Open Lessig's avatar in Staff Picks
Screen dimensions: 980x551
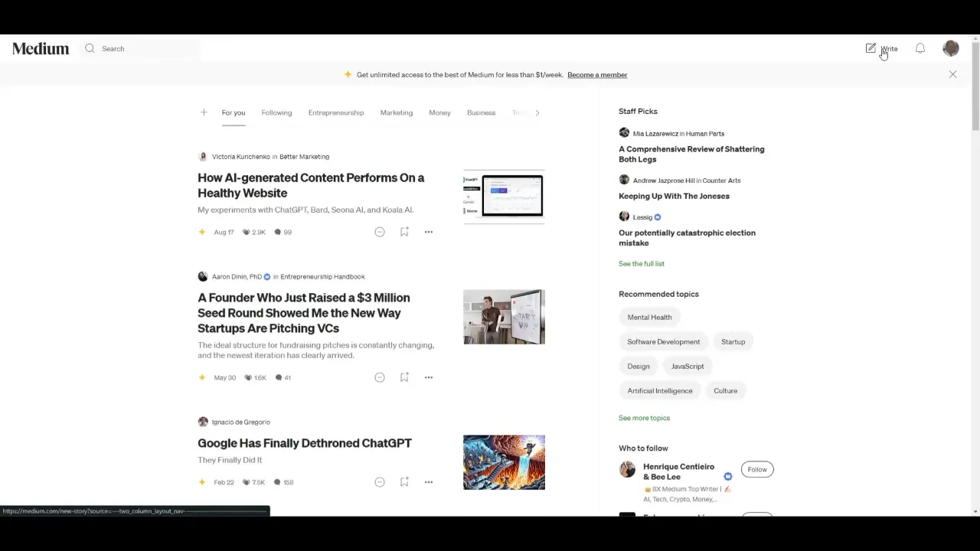[x=624, y=217]
